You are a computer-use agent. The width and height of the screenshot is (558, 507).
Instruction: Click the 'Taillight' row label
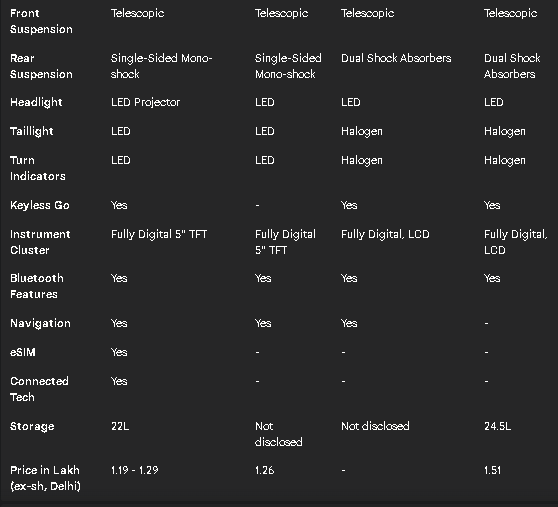point(32,131)
